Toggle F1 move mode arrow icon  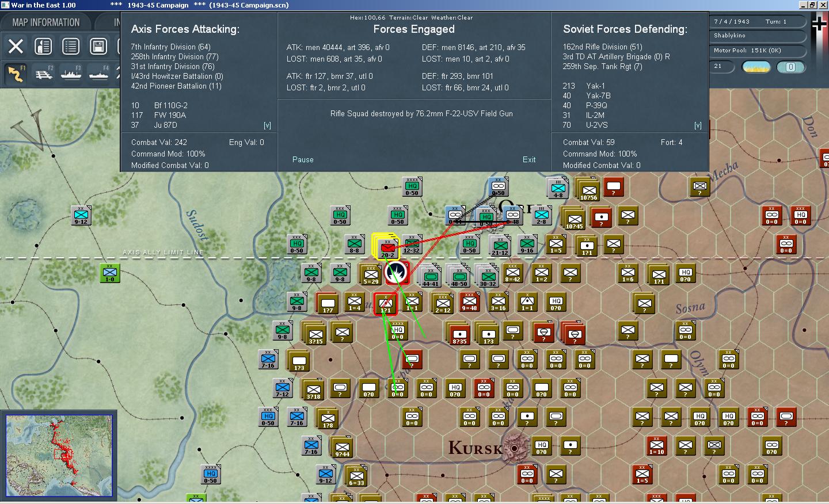(x=16, y=74)
